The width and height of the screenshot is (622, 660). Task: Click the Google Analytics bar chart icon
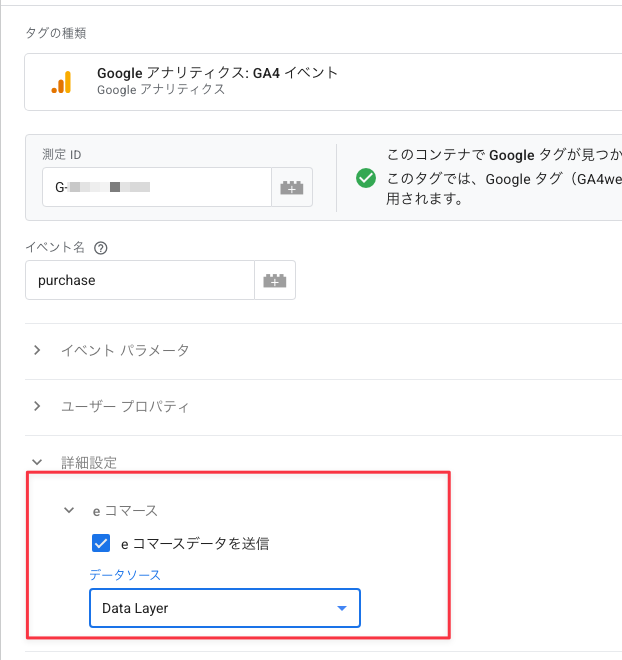61,82
